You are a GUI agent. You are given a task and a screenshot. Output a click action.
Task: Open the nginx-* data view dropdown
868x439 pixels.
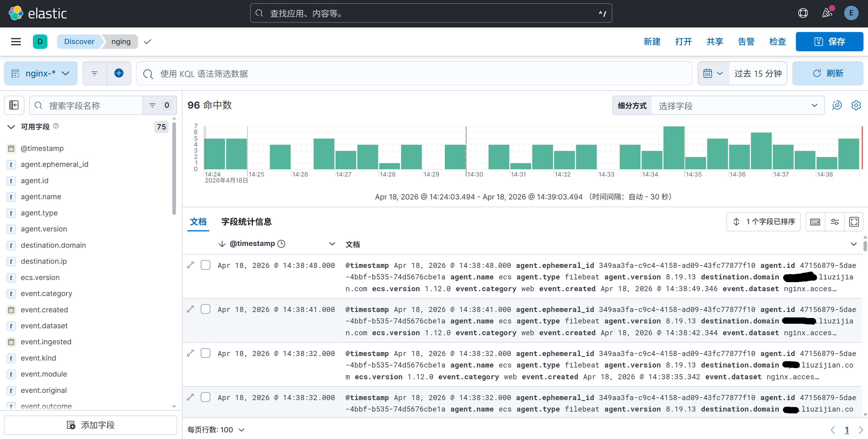pyautogui.click(x=41, y=73)
